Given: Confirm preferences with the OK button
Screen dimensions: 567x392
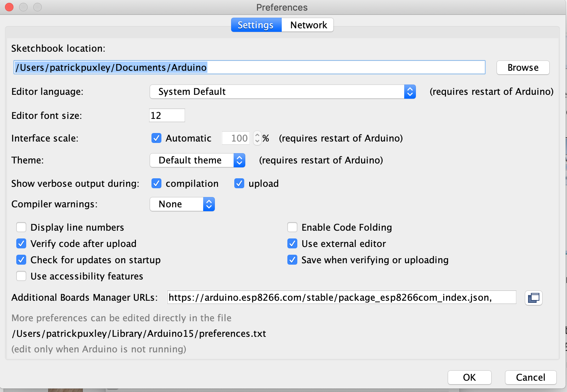Looking at the screenshot, I should pyautogui.click(x=469, y=377).
